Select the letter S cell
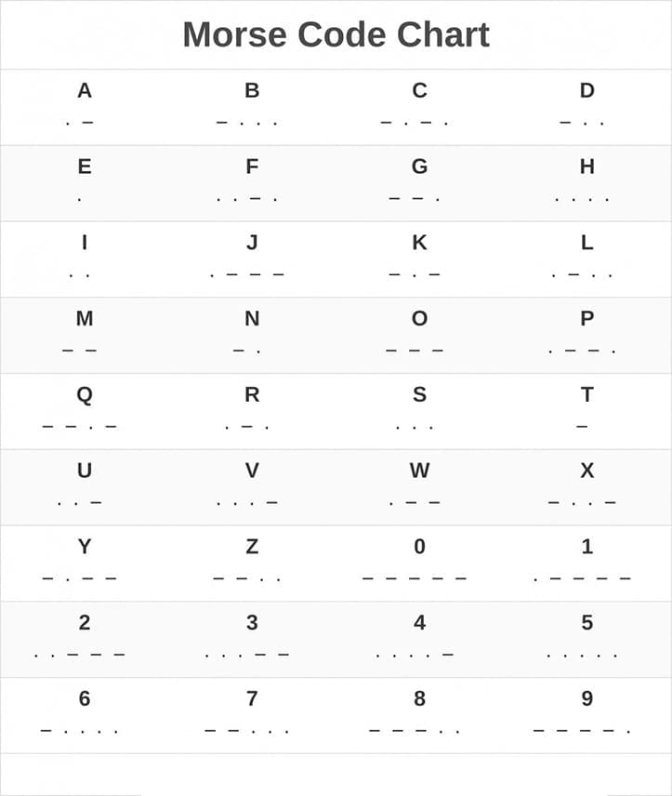The image size is (672, 796). pyautogui.click(x=419, y=410)
